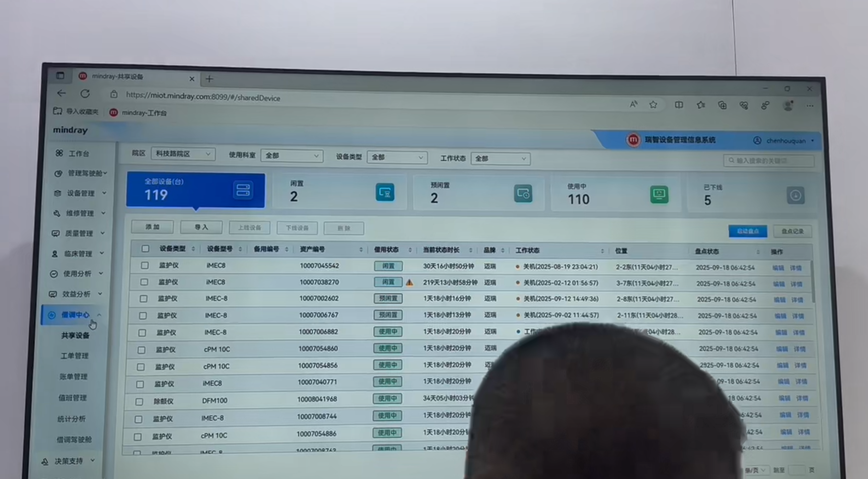Open the 院区 campus dropdown
Image resolution: width=868 pixels, height=479 pixels.
(183, 154)
